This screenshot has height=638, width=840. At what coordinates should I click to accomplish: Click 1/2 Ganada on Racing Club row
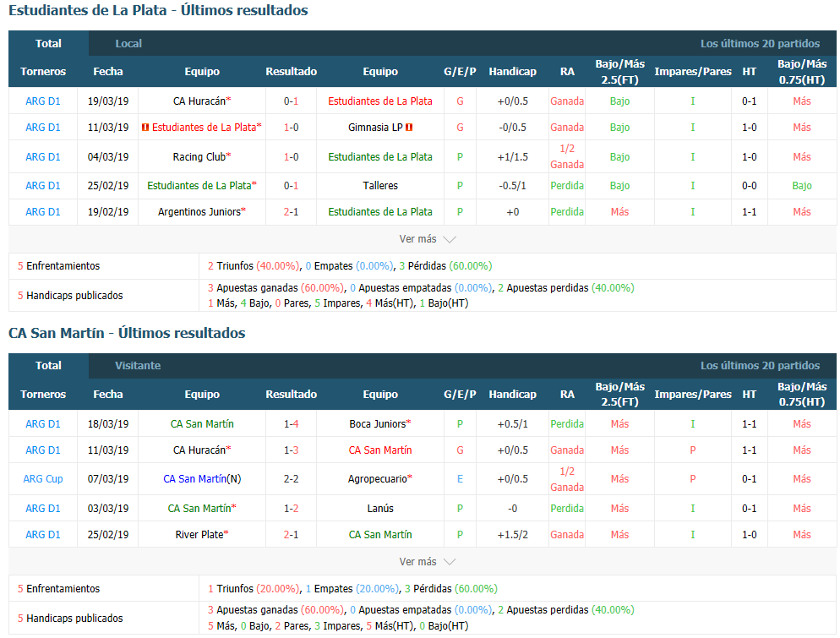[567, 157]
